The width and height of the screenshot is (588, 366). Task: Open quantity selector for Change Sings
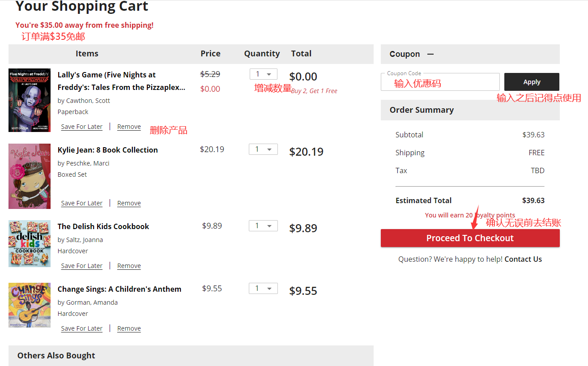point(263,289)
